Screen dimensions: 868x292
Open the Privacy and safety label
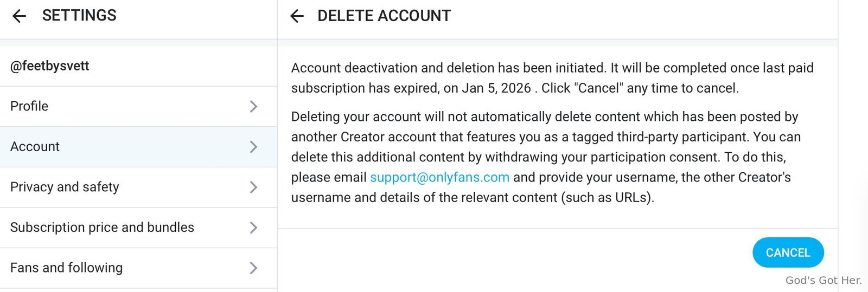[x=65, y=187]
